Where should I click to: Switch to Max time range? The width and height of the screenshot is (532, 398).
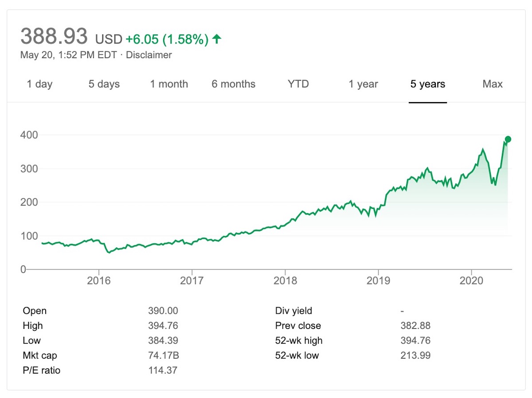point(493,84)
